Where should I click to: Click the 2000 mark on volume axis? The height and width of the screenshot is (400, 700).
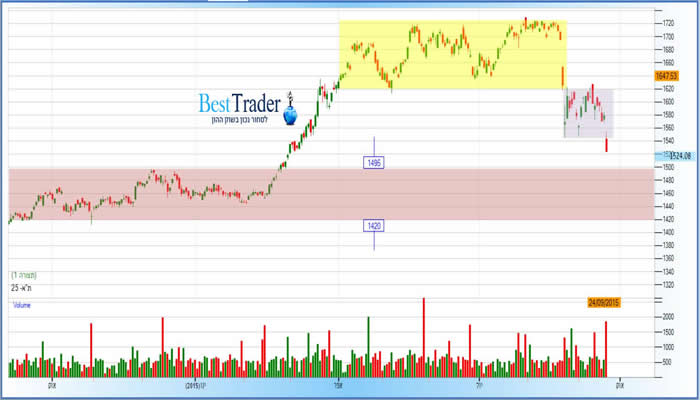640,317
